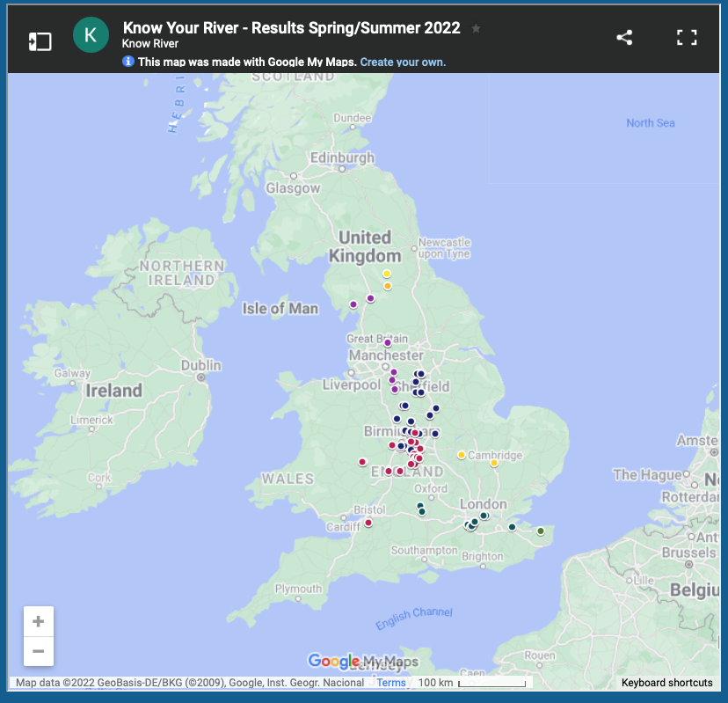This screenshot has width=728, height=703.
Task: Click the share map icon
Action: click(x=624, y=38)
